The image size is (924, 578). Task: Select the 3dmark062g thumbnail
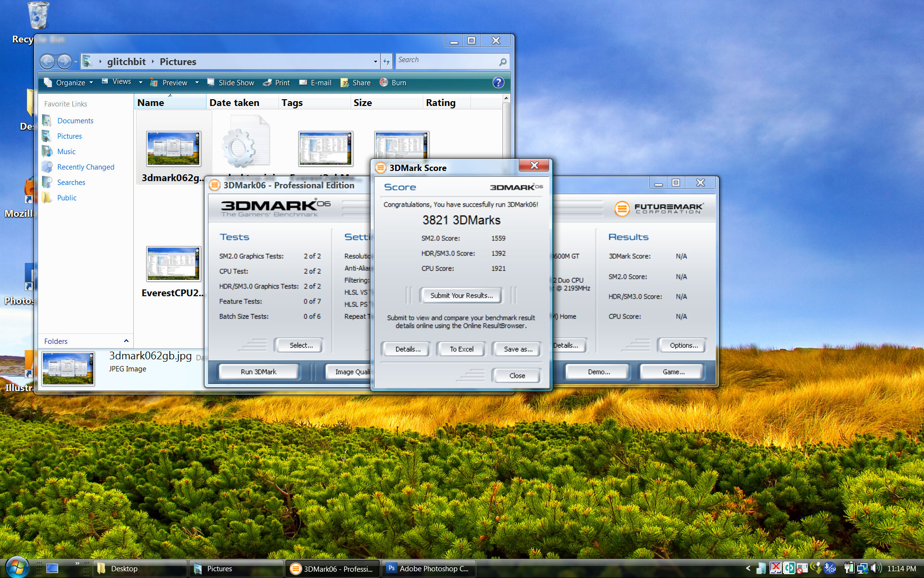pos(174,148)
